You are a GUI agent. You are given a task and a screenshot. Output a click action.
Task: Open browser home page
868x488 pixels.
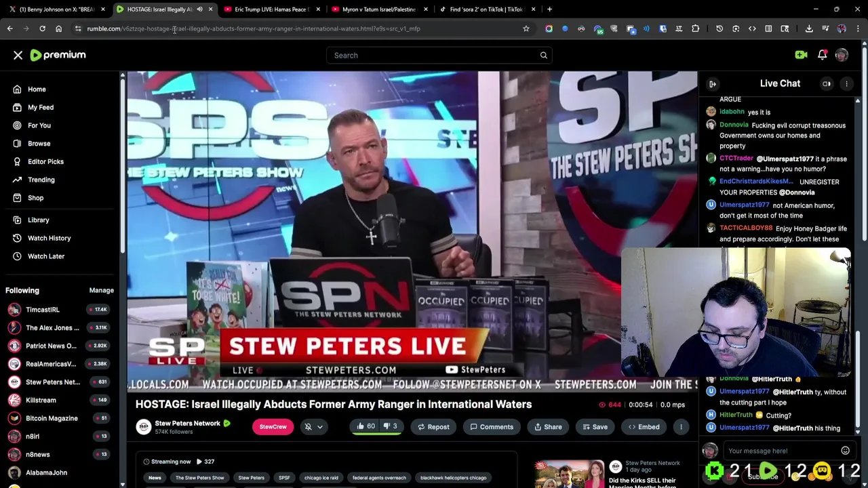[58, 28]
